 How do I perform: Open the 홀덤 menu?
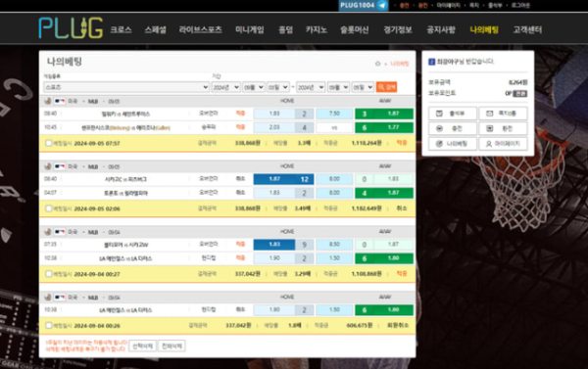tap(285, 29)
